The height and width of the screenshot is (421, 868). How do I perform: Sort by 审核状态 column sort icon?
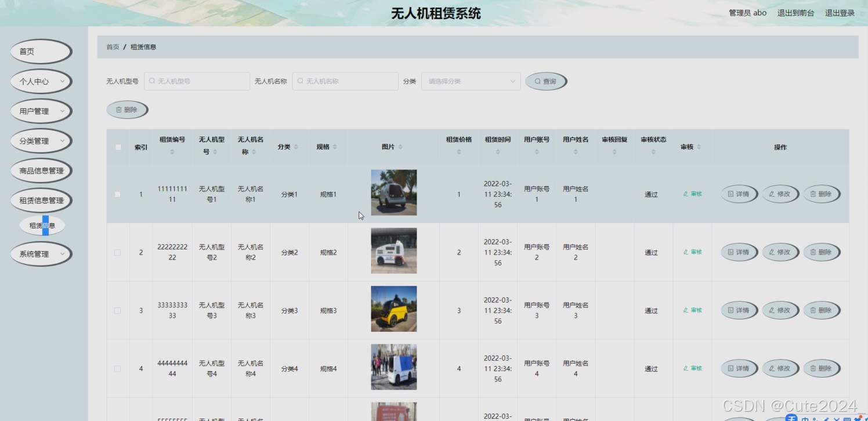pos(653,152)
